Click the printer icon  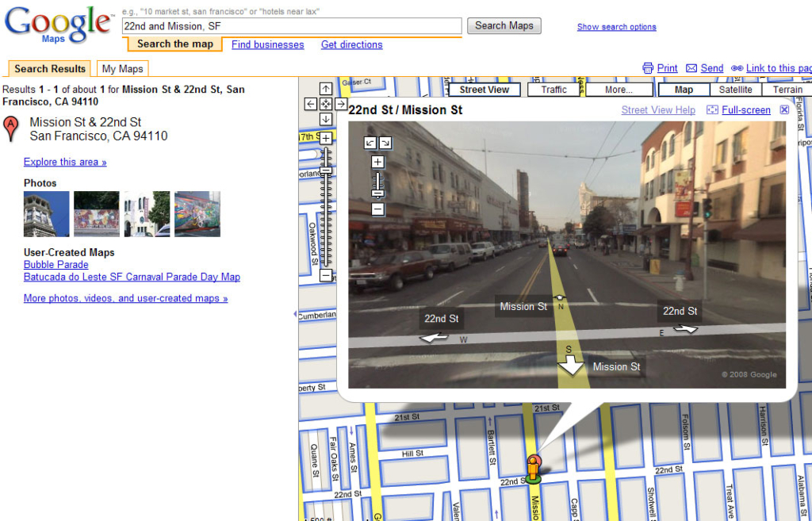(648, 68)
